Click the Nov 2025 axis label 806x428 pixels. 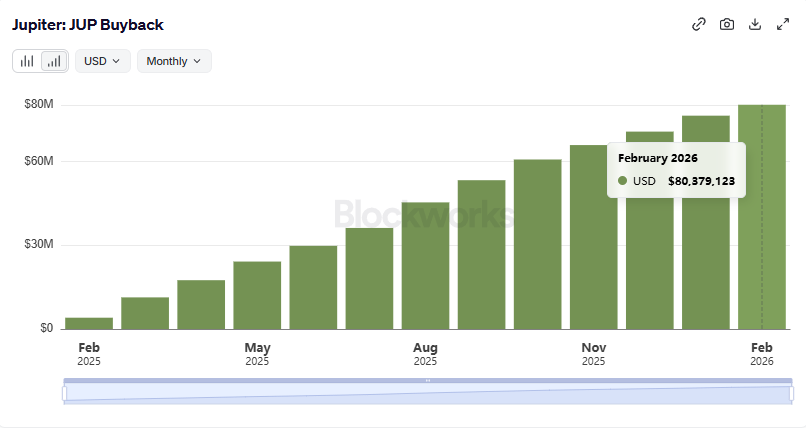tap(593, 354)
